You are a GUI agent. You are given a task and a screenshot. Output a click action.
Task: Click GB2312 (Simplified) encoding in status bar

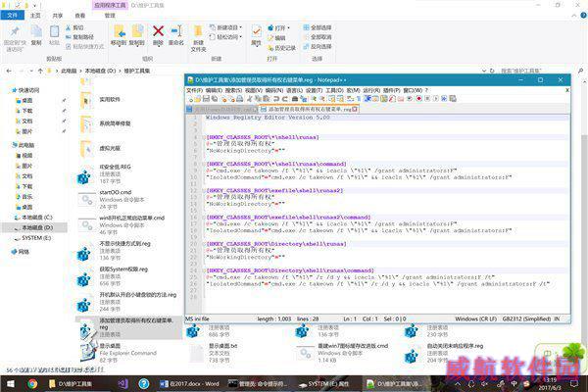(526, 318)
